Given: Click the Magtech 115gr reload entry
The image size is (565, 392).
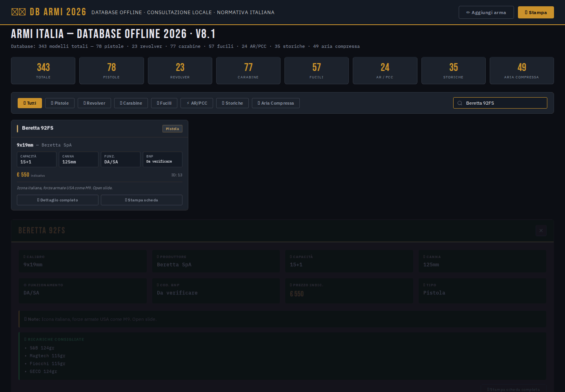Looking at the screenshot, I should [47, 356].
